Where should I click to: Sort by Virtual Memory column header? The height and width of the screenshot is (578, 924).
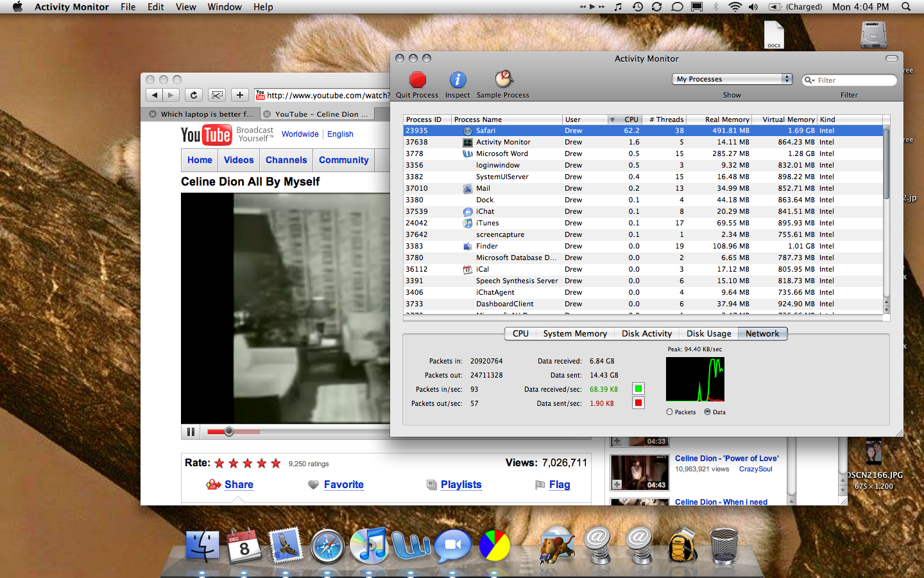pyautogui.click(x=784, y=119)
